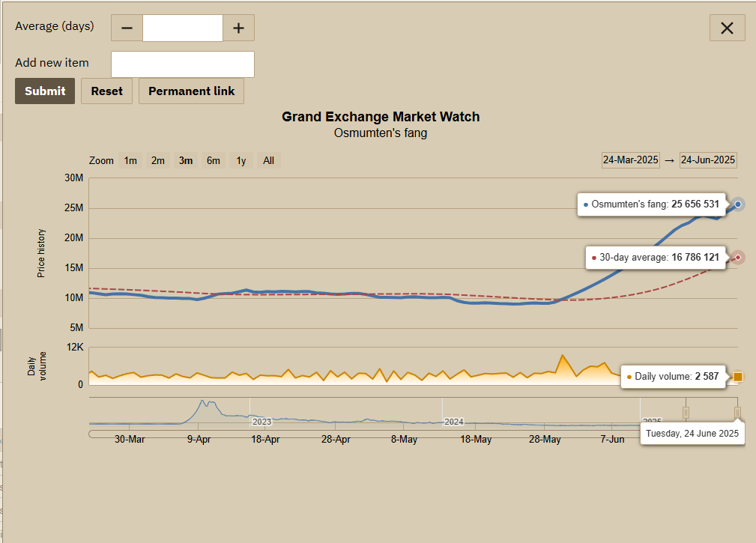Set chart zoom to 2m
The image size is (756, 543).
pyautogui.click(x=157, y=160)
